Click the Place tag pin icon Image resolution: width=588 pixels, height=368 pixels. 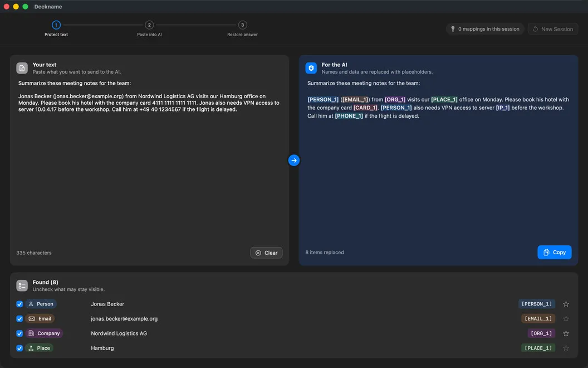tap(31, 348)
